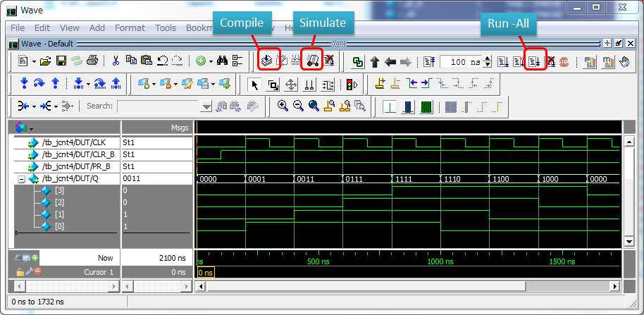Screen dimensions: 644x315
Task: Open the Show Drivers dropdown arrow
Action: [x=34, y=106]
